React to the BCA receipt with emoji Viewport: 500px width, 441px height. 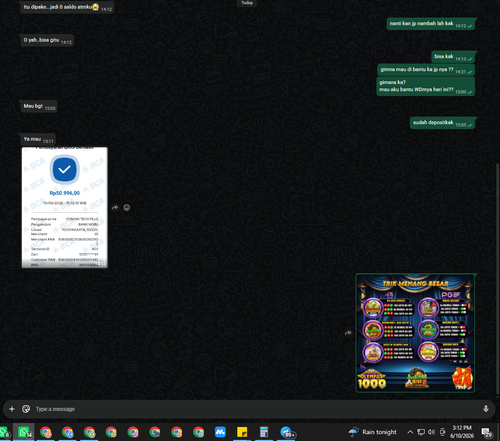(127, 208)
